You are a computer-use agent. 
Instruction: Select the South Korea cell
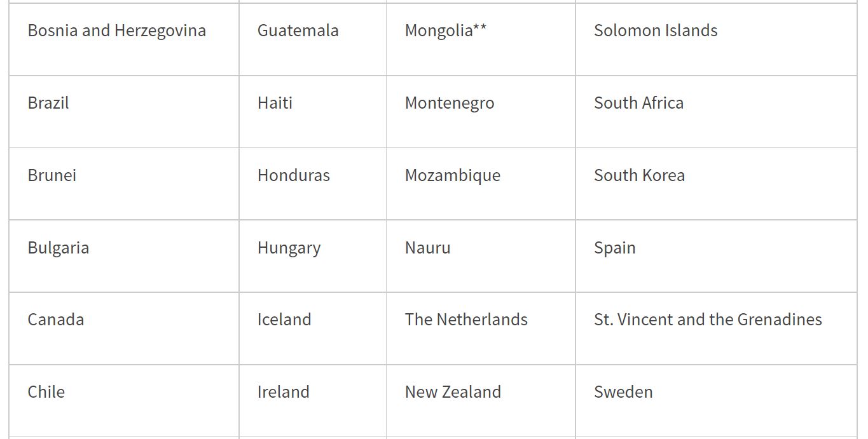[x=639, y=175]
